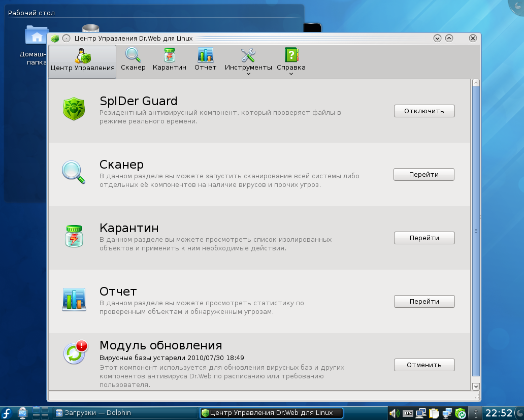Open the clipboard tray icon
The image size is (524, 420).
(x=434, y=413)
